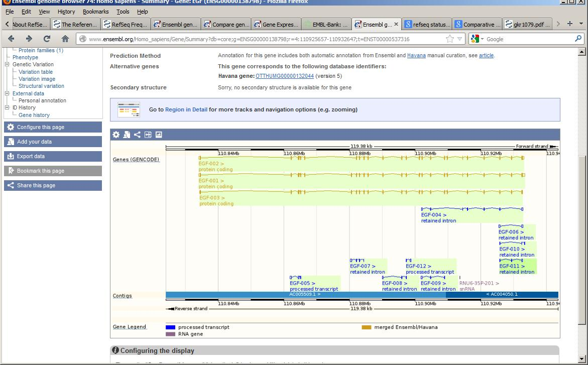Open Structural variation in sidebar
The height and width of the screenshot is (365, 588).
tap(41, 86)
